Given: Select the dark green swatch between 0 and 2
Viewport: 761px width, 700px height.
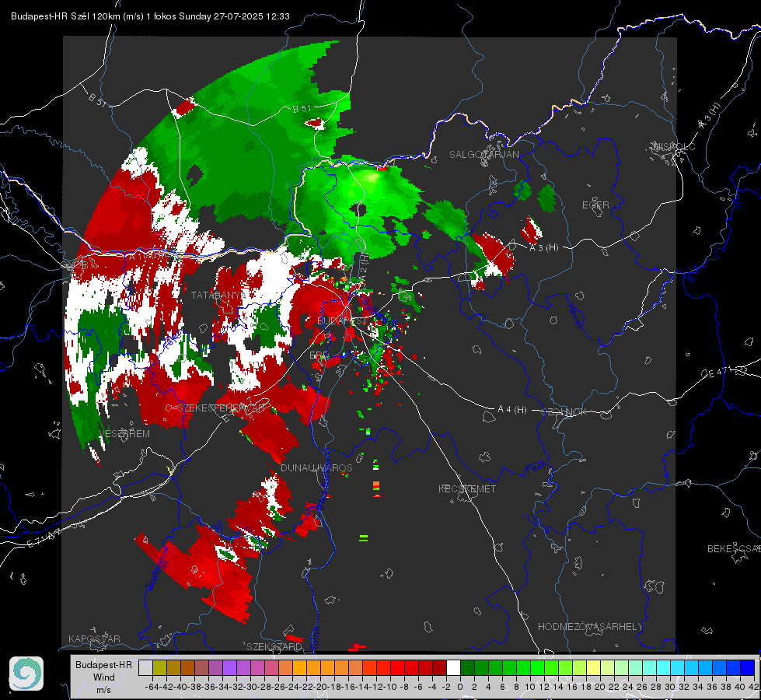Looking at the screenshot, I should coord(467,667).
